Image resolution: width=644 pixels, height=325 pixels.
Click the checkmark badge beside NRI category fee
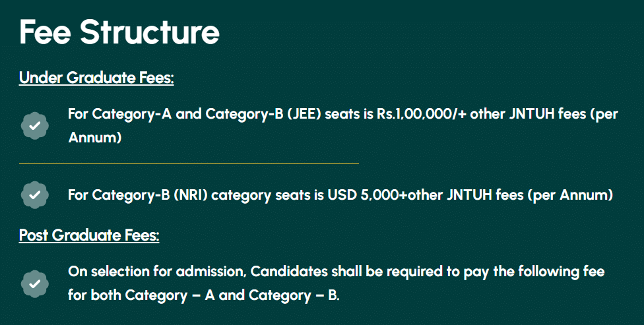pyautogui.click(x=35, y=195)
